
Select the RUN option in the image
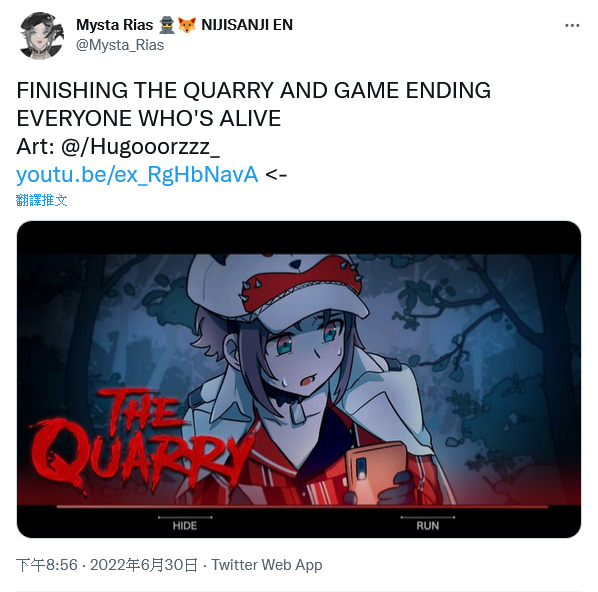(x=428, y=526)
